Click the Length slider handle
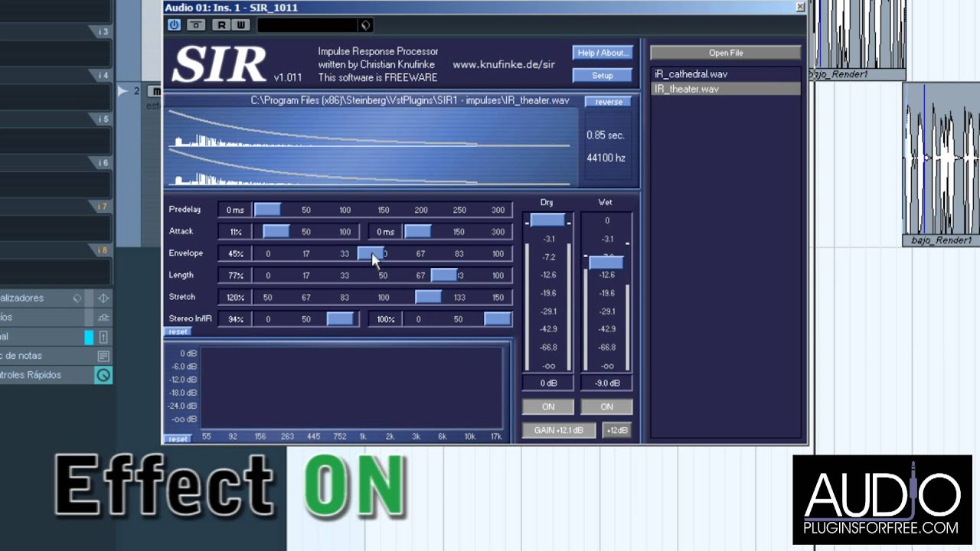The height and width of the screenshot is (551, 980). 445,275
